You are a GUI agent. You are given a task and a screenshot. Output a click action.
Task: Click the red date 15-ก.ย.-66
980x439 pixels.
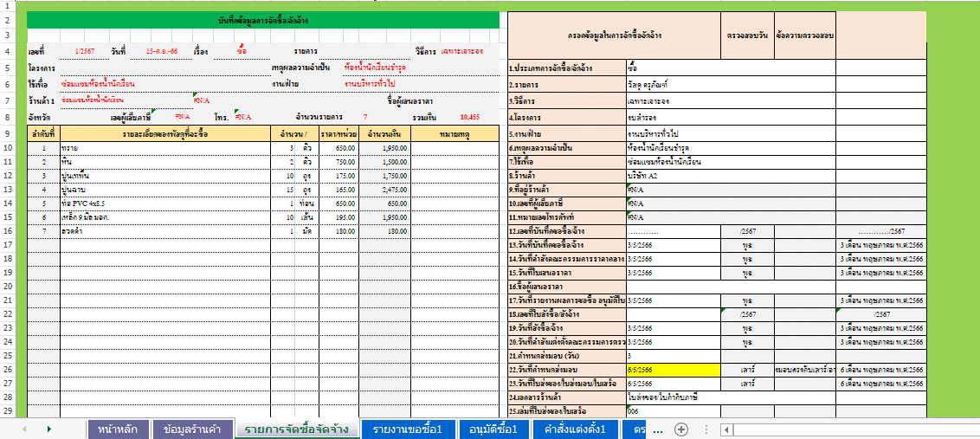[161, 51]
